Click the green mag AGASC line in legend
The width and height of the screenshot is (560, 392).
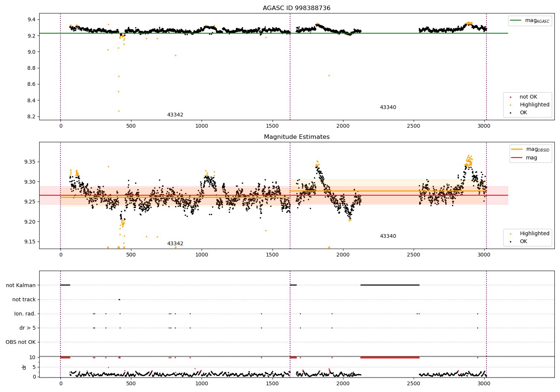point(516,21)
